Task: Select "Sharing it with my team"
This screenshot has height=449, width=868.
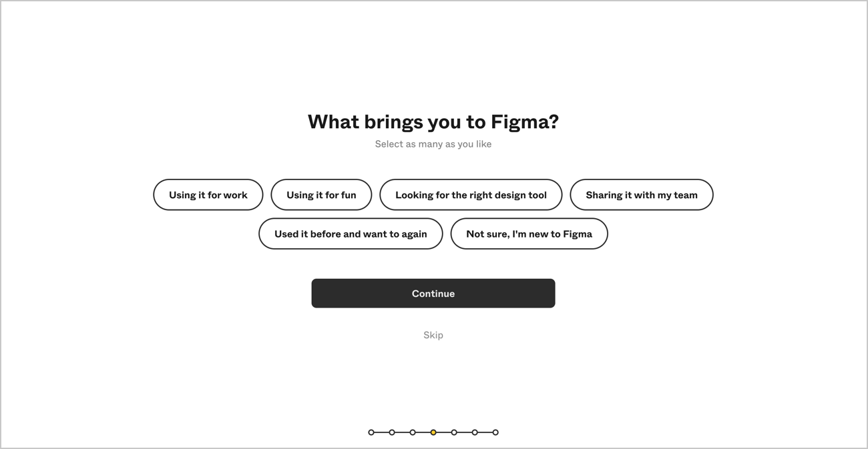Action: [x=642, y=195]
